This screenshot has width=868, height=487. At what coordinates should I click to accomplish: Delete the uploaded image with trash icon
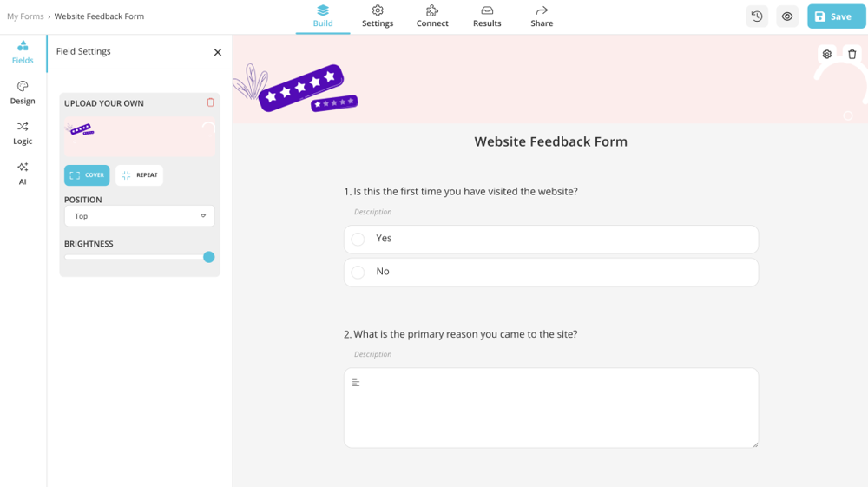[x=210, y=102]
